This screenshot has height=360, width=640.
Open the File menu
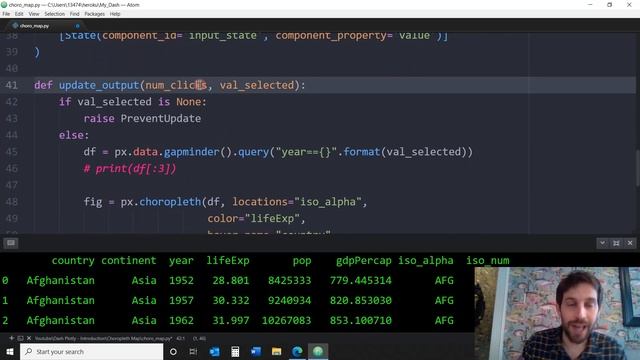[x=6, y=14]
